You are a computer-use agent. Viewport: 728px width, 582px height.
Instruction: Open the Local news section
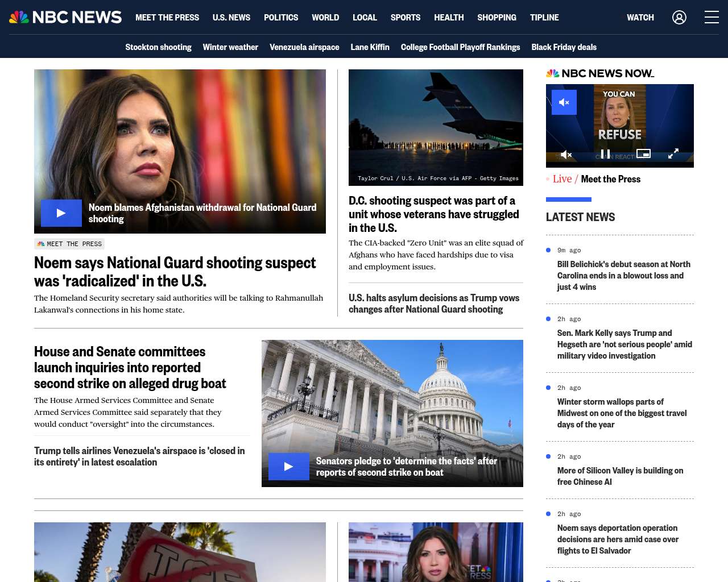[365, 18]
